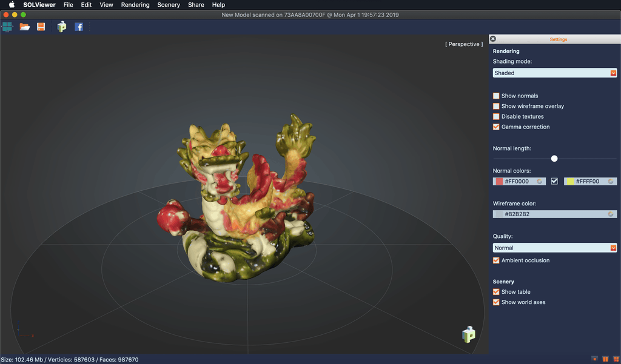
Task: Uncheck Show table in Scenery
Action: coord(496,291)
